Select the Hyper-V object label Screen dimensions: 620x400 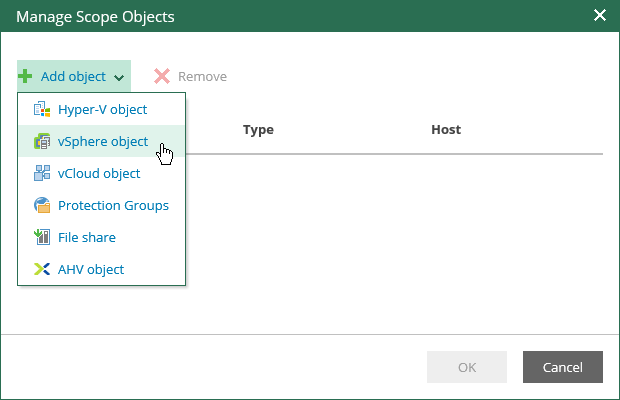coord(102,109)
